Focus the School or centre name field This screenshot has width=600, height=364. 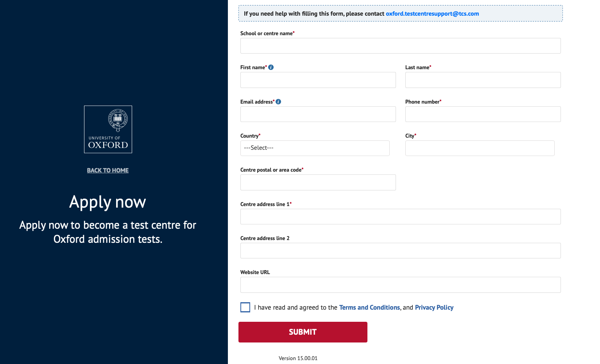[x=400, y=46]
